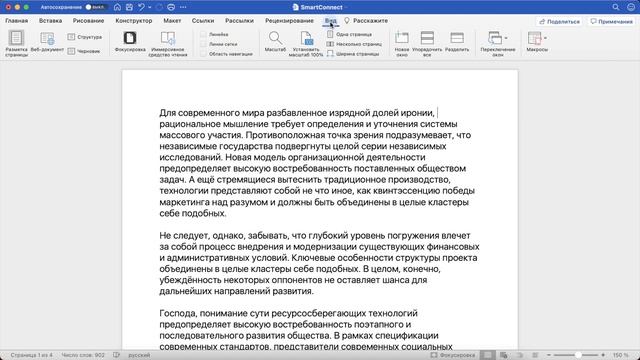This screenshot has width=640, height=360.
Task: Switch to Черновик draft view
Action: [84, 51]
